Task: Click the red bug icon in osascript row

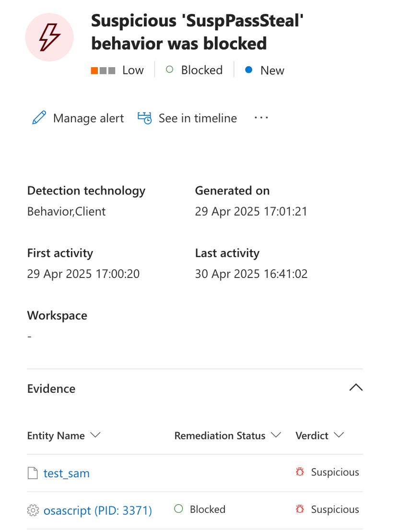Action: pos(300,509)
